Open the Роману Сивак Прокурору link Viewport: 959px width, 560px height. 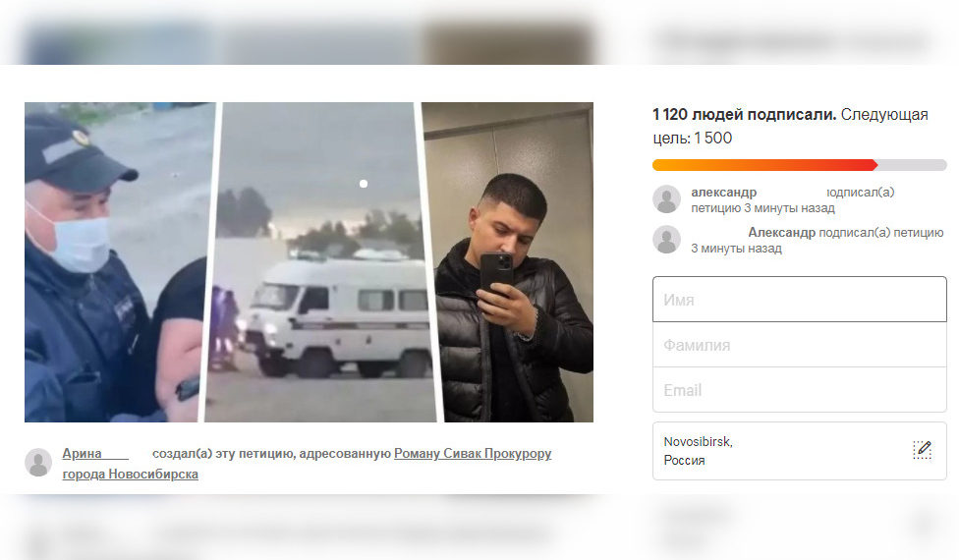[473, 454]
